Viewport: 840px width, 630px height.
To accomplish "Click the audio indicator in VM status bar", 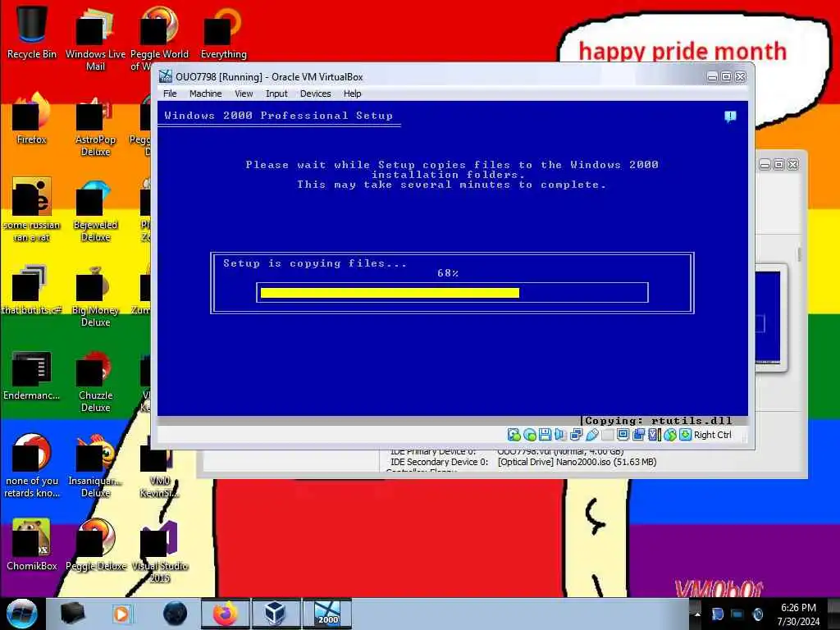I will (560, 435).
